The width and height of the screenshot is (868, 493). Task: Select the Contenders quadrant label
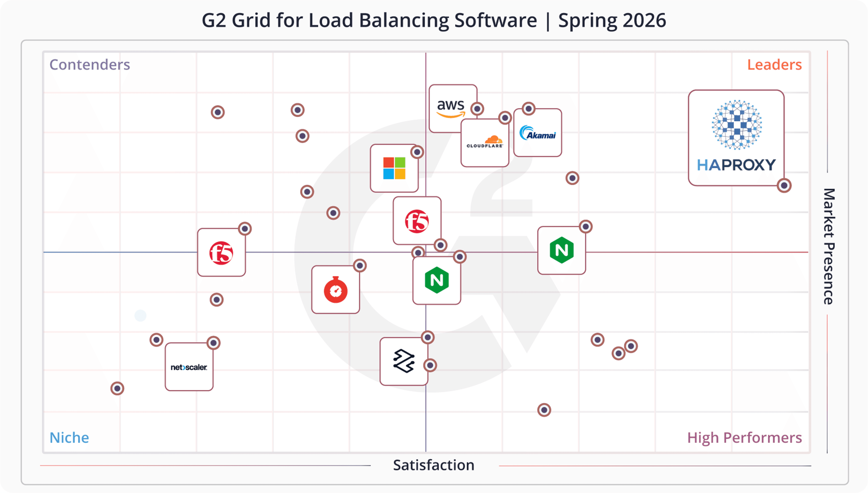click(89, 64)
